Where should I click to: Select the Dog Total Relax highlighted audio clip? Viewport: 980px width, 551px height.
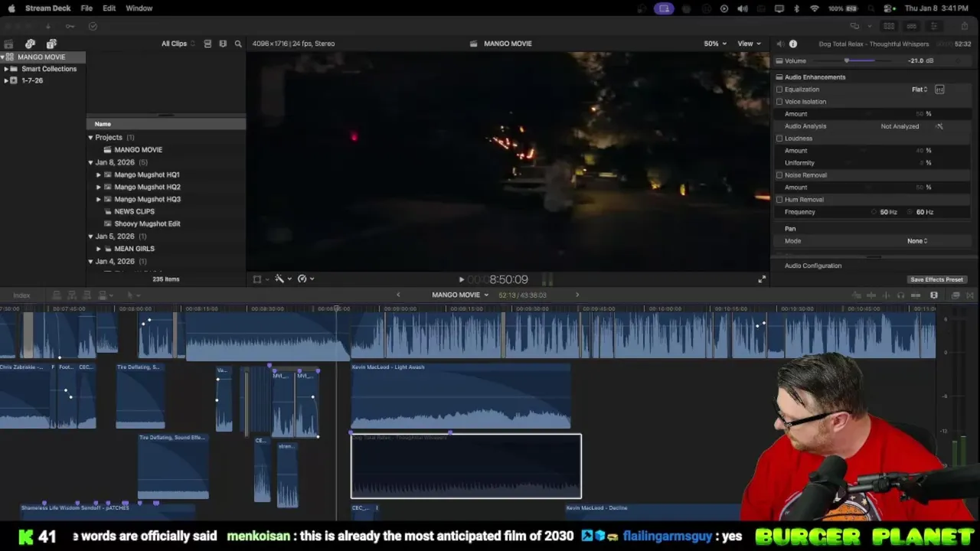point(465,466)
